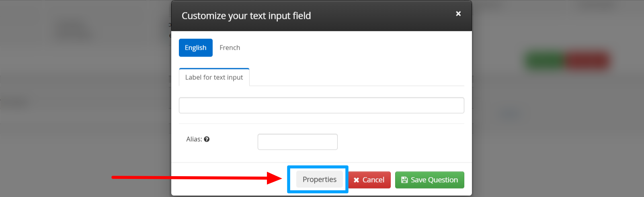This screenshot has height=197, width=644.
Task: Click the floppy disk icon on Save Question
Action: click(404, 180)
